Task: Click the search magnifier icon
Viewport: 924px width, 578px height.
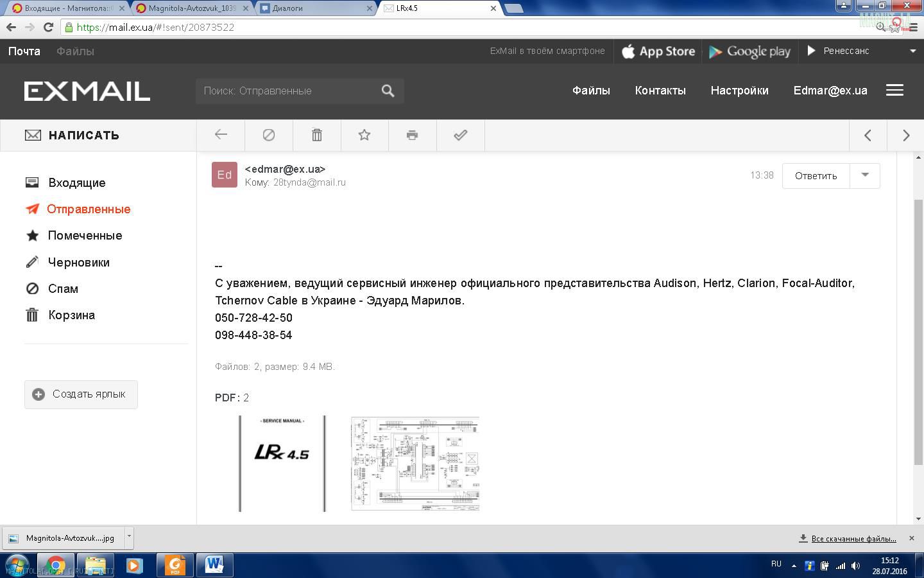Action: point(388,91)
